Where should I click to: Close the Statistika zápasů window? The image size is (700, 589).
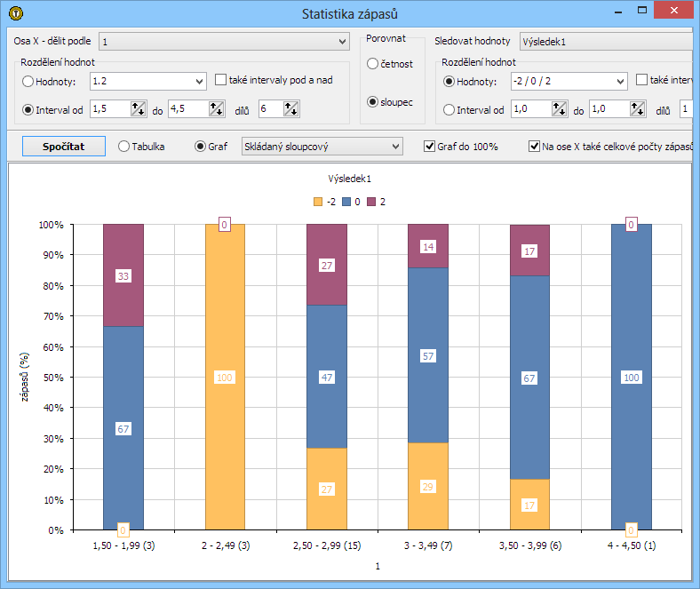pos(673,11)
